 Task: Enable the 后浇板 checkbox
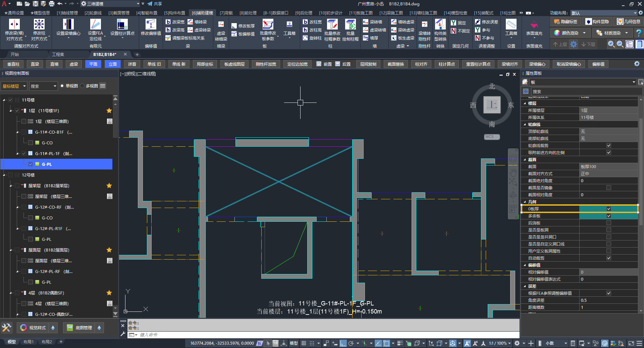[x=609, y=223]
